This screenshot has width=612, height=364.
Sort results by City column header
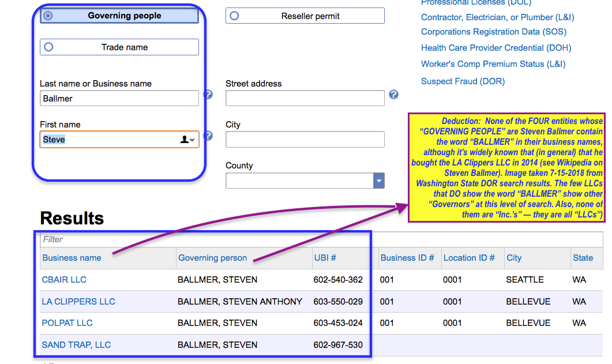(x=513, y=258)
